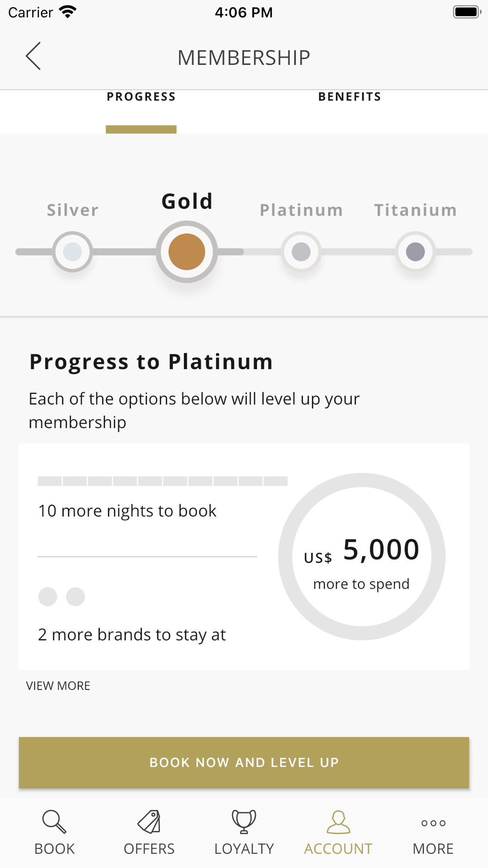Screen dimensions: 488x868
Task: Tap the back arrow in header
Action: tap(33, 56)
